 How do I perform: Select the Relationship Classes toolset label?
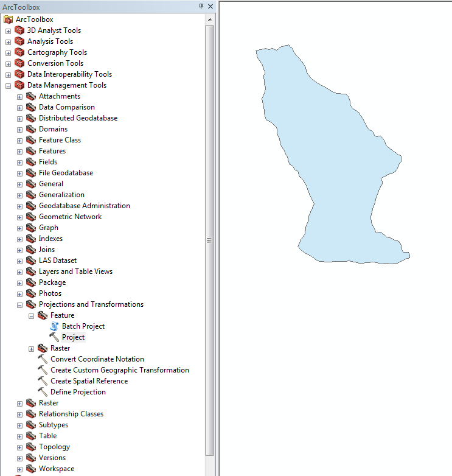point(71,414)
